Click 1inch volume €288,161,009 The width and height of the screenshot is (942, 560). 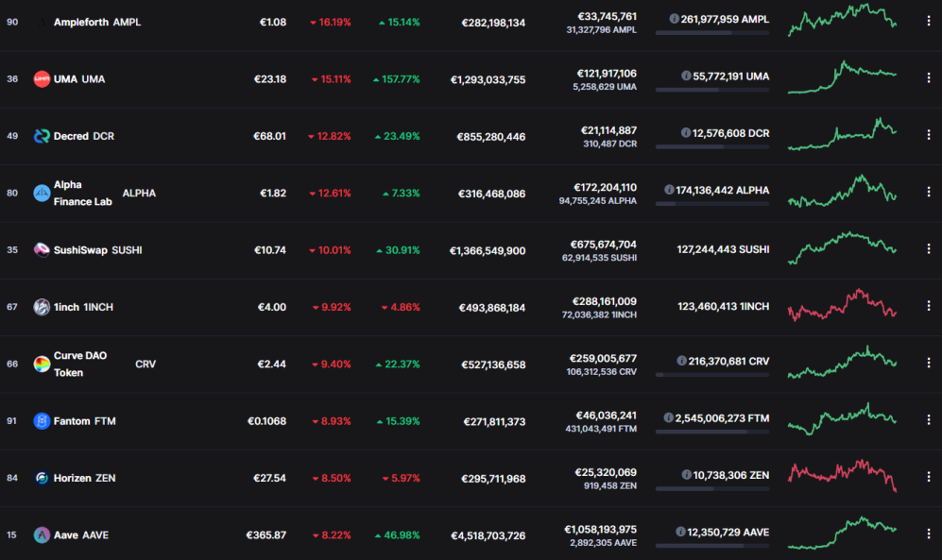605,301
